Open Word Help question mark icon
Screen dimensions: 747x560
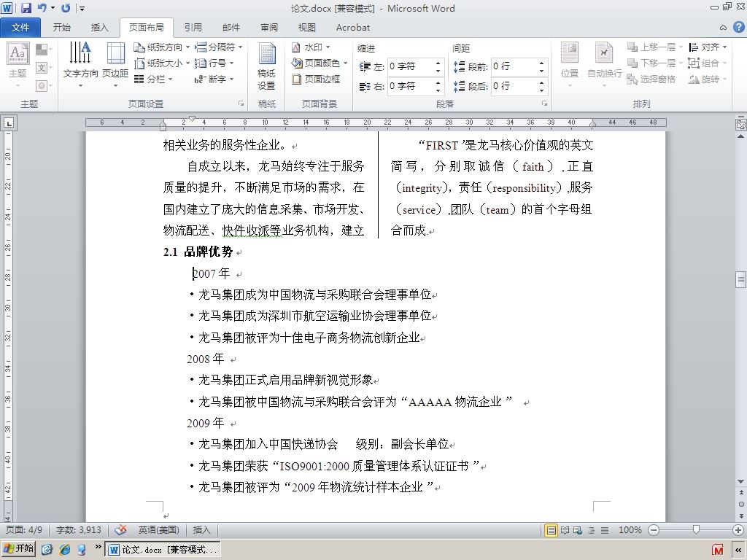738,27
